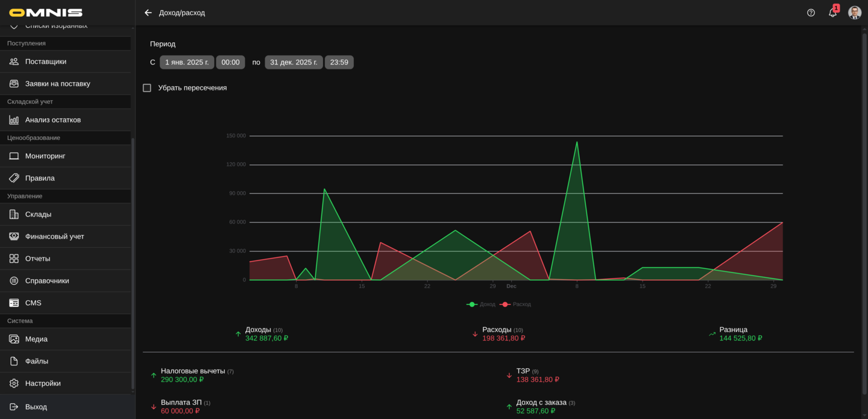The height and width of the screenshot is (419, 868).
Task: Open the end time 23:59 selector
Action: click(x=339, y=62)
